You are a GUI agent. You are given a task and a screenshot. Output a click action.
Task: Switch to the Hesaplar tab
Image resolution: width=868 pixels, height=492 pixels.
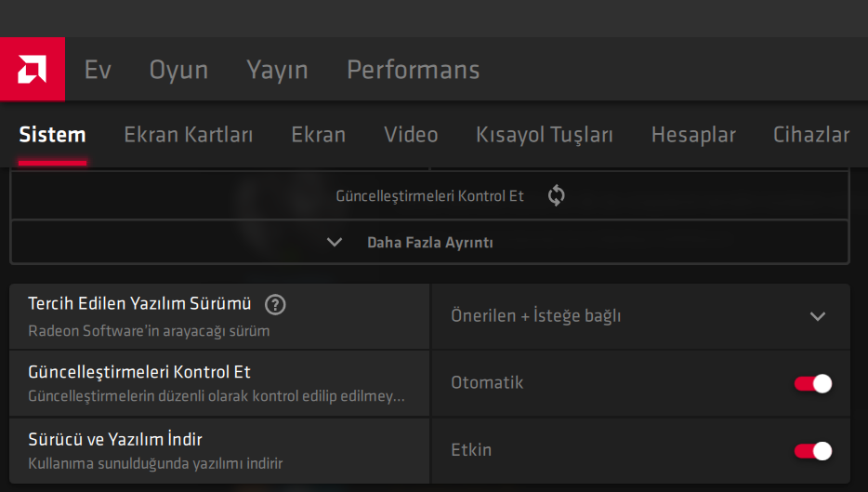(693, 135)
